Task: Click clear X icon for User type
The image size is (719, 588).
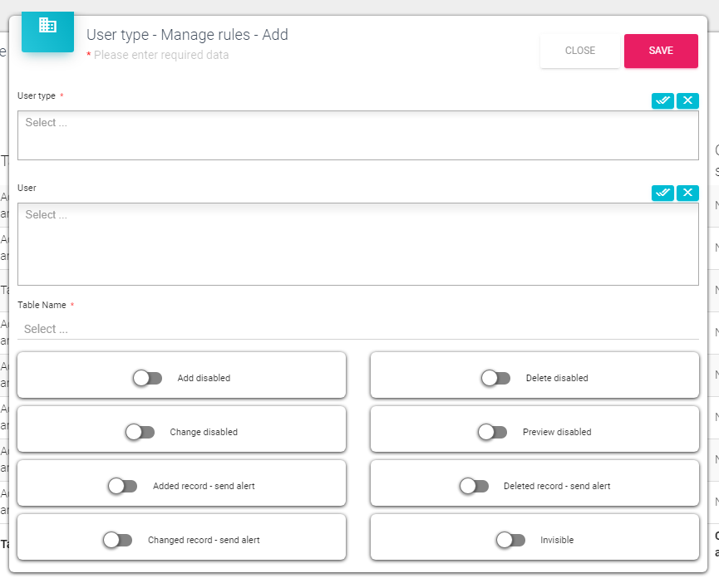Action: 687,100
